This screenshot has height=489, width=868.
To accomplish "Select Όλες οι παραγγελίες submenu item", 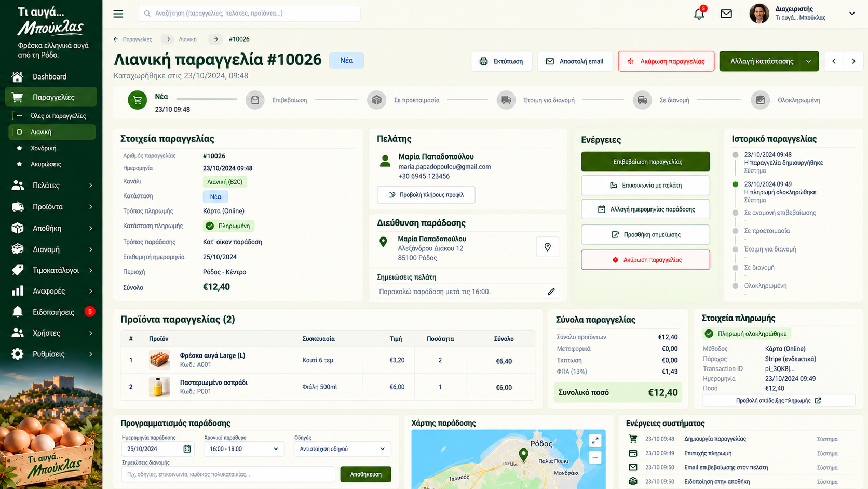I will click(x=58, y=116).
